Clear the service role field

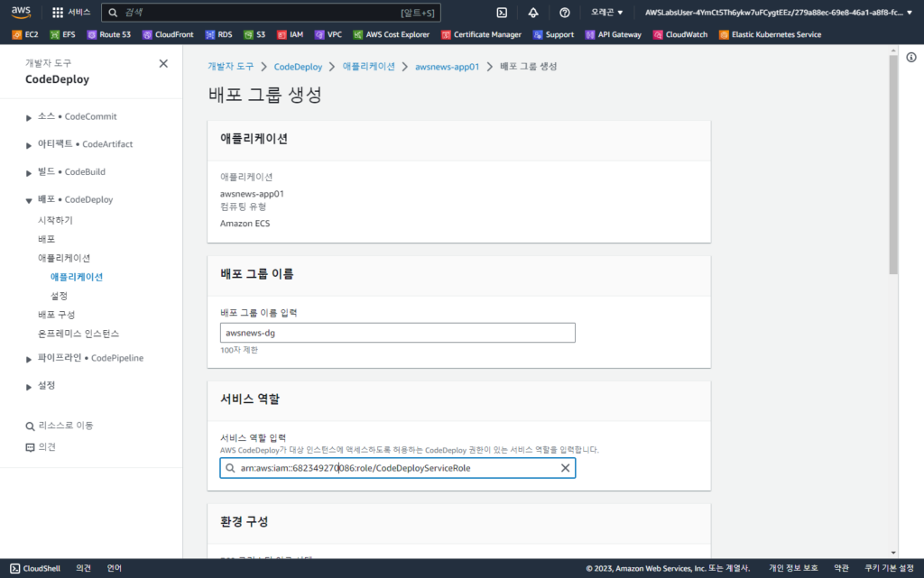(565, 468)
